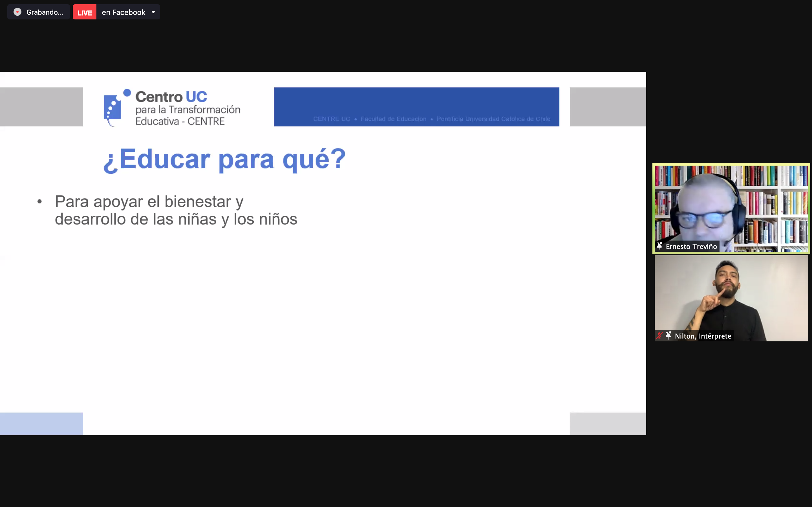Click Nilton's red muted microphone icon

click(659, 336)
